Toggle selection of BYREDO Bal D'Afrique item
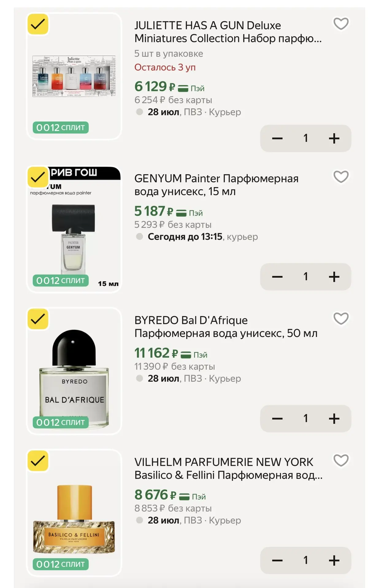 38,319
